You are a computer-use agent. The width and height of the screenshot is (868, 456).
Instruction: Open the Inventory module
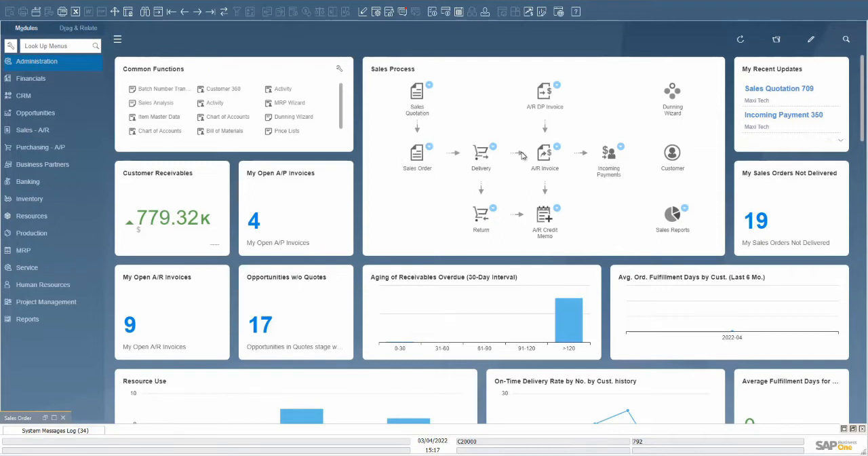point(52,199)
